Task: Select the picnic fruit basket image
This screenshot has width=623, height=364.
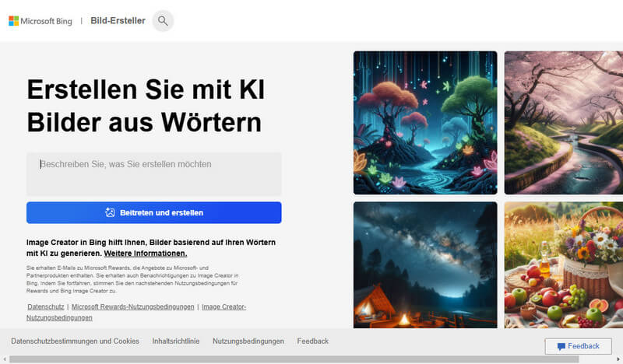Action: pyautogui.click(x=563, y=264)
